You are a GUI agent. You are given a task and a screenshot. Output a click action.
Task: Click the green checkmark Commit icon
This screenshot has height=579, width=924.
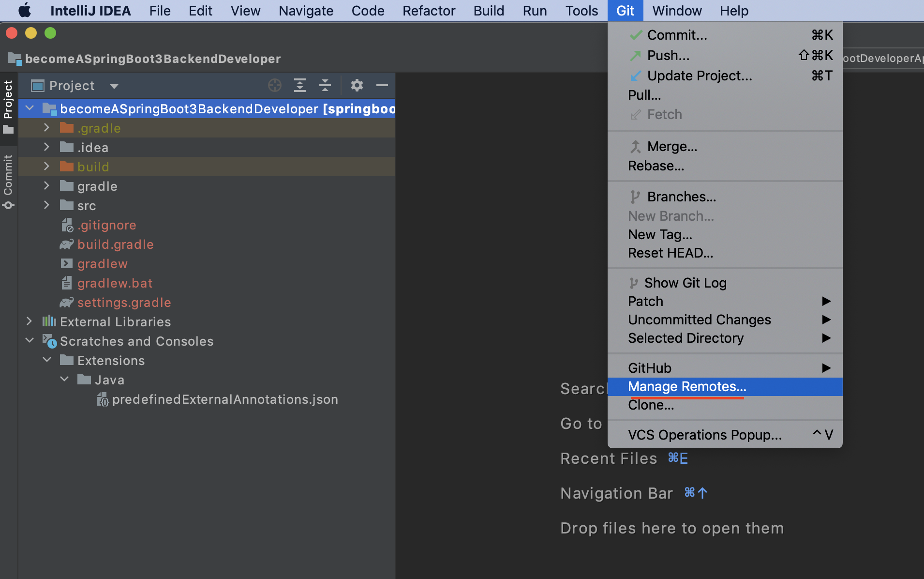[x=636, y=35]
